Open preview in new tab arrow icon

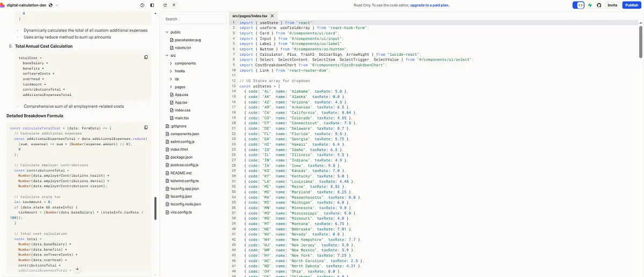point(174,5)
